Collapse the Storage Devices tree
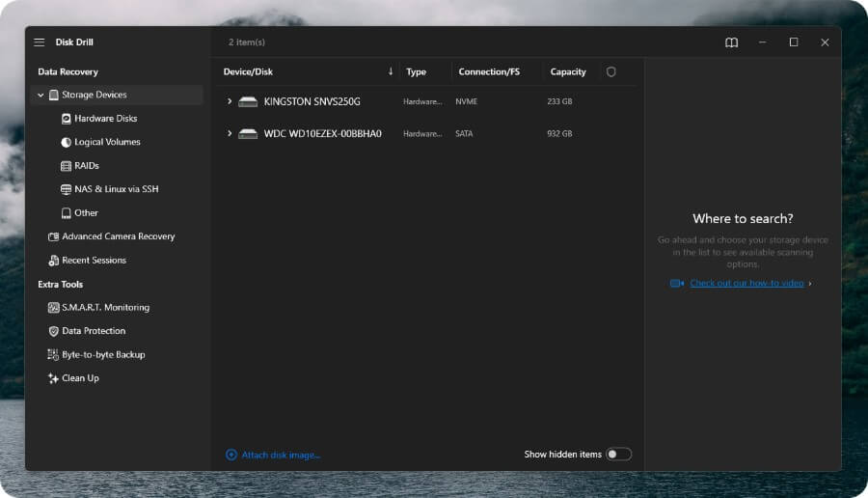This screenshot has width=868, height=498. [41, 96]
